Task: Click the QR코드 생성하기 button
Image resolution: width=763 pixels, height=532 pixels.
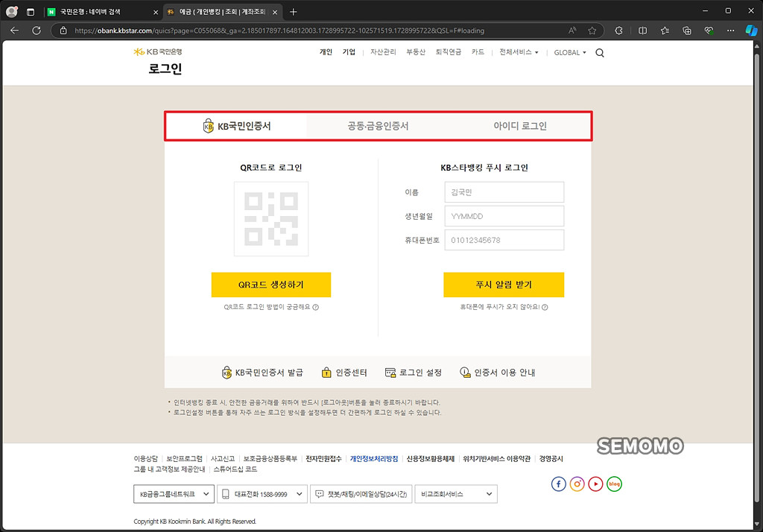Action: (271, 285)
